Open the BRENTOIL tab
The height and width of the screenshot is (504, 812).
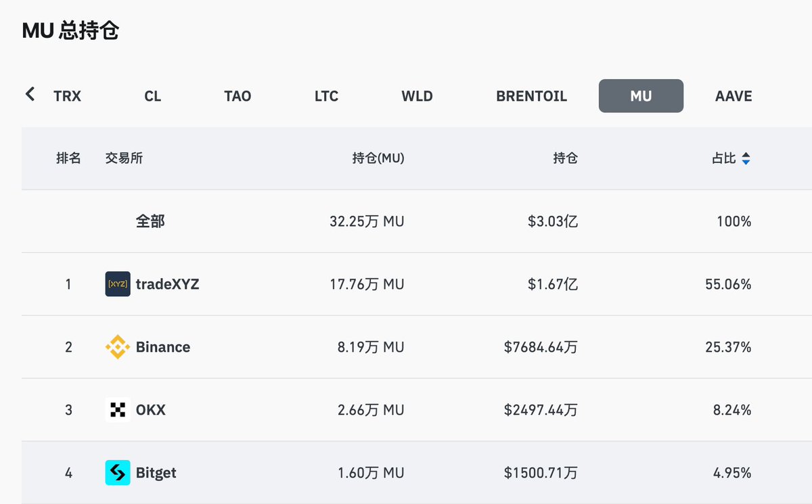pyautogui.click(x=531, y=96)
